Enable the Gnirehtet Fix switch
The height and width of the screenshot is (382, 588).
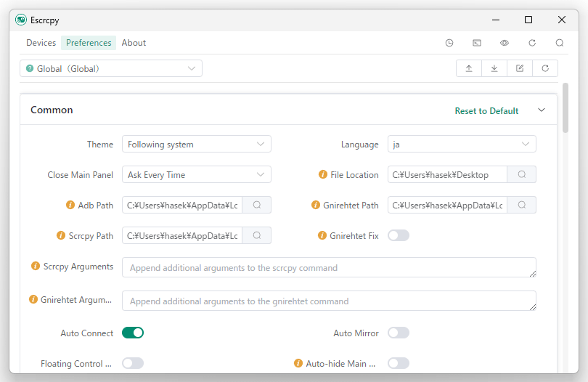[399, 235]
